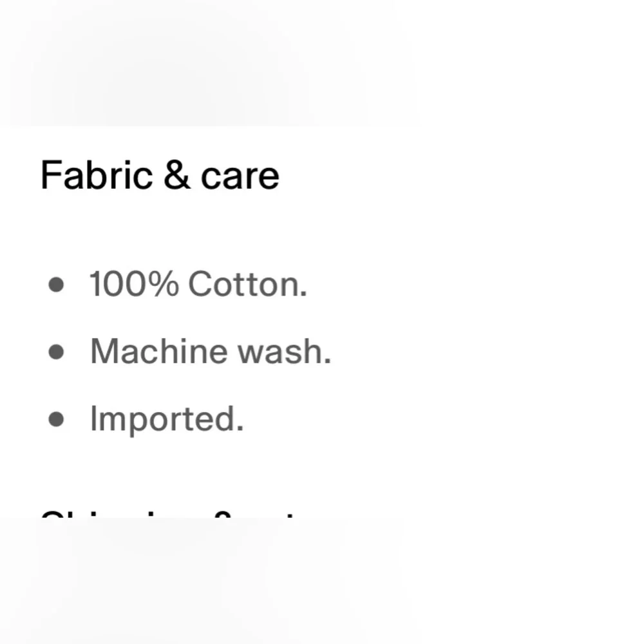Click the word Fabric in the heading
The width and height of the screenshot is (644, 644).
point(97,175)
